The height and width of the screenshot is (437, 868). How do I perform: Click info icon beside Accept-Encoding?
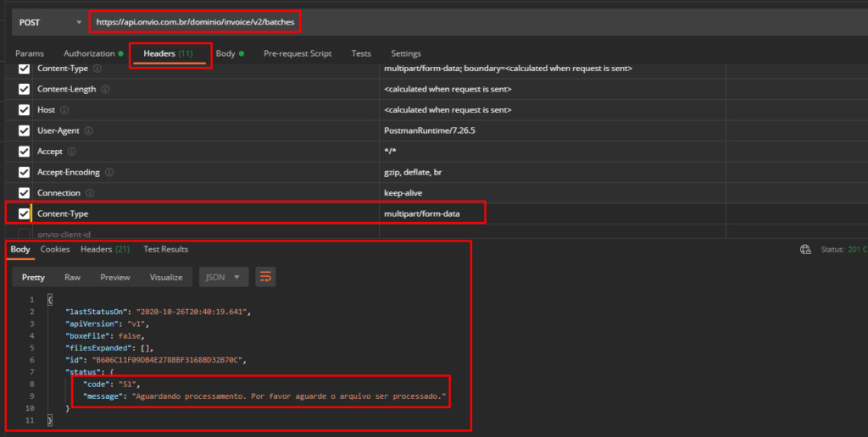pyautogui.click(x=109, y=173)
